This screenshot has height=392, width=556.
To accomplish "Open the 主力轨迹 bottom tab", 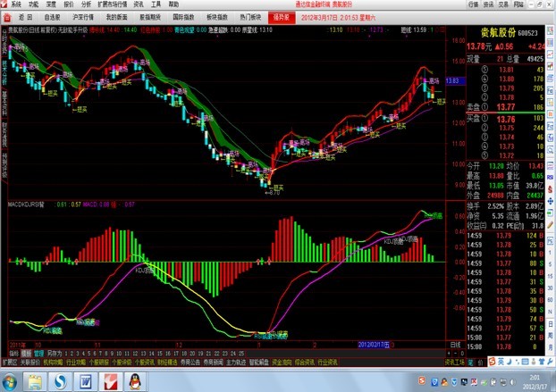I will click(236, 363).
